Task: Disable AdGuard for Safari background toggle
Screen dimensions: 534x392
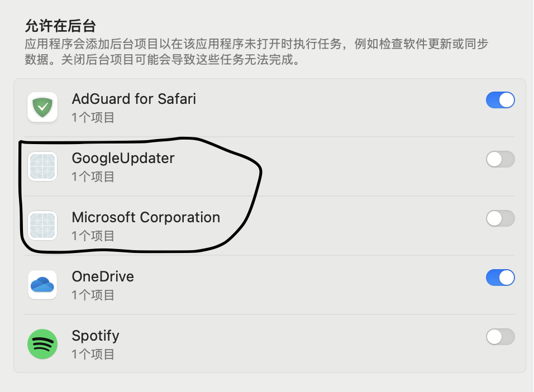Action: pyautogui.click(x=500, y=101)
